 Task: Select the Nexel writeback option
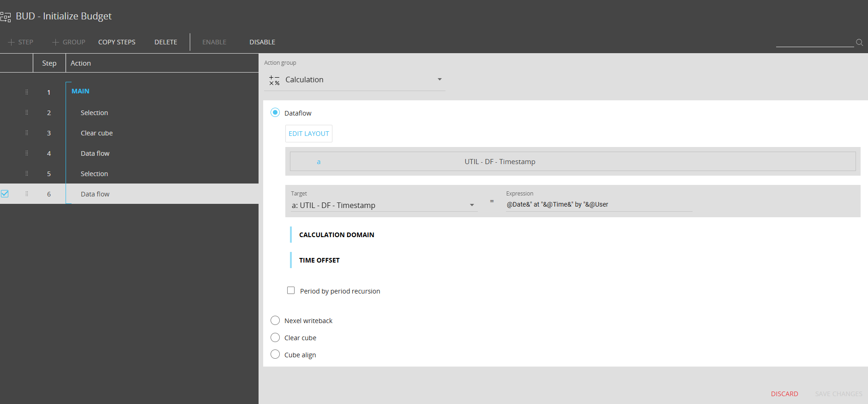(x=275, y=320)
